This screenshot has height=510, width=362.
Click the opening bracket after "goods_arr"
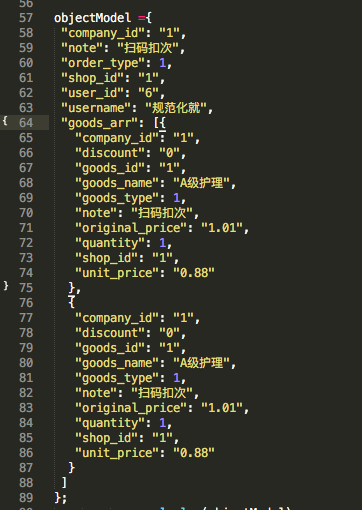pyautogui.click(x=156, y=123)
